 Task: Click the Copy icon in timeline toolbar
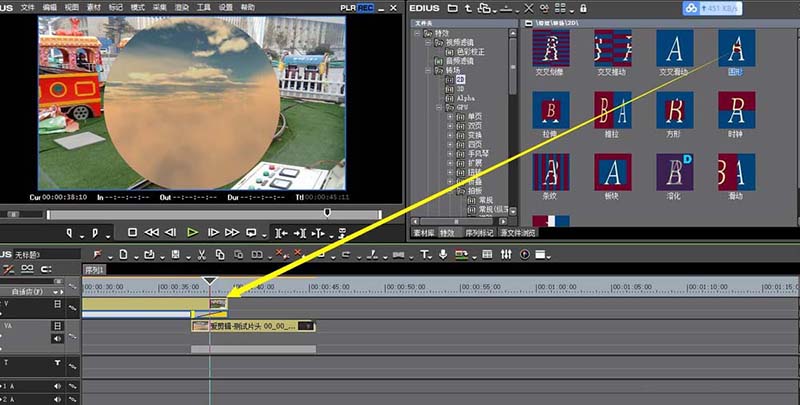pos(220,254)
